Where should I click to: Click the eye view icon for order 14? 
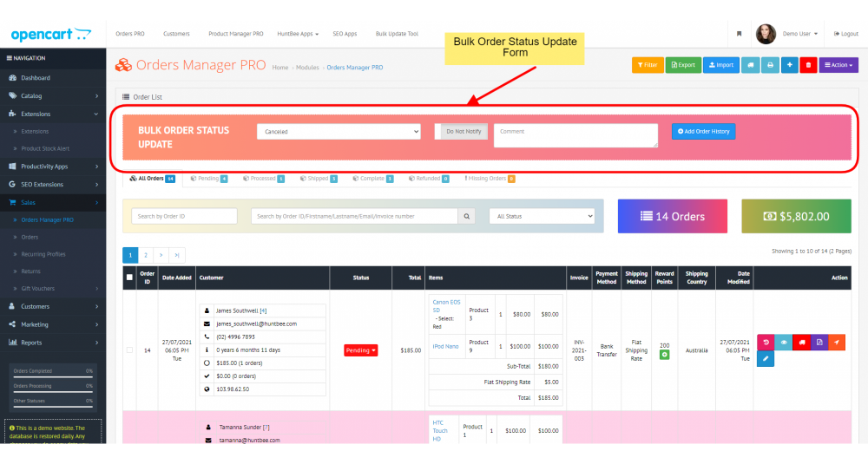coord(783,343)
